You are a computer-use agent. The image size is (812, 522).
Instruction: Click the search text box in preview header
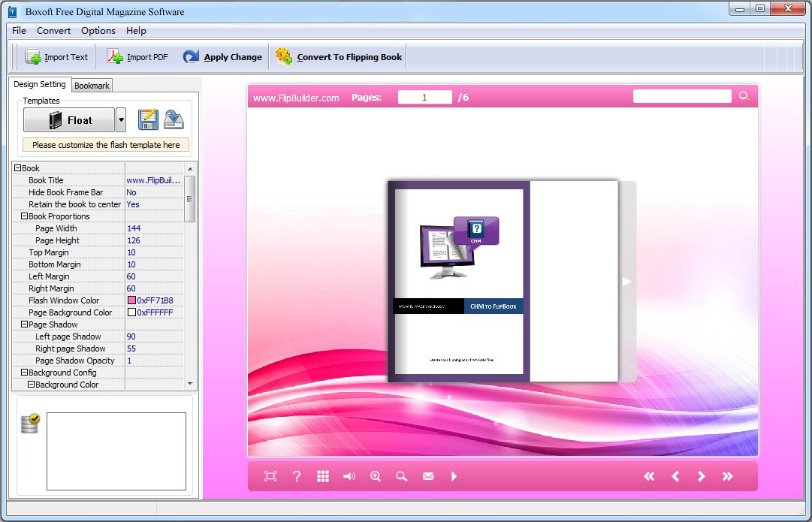(682, 96)
